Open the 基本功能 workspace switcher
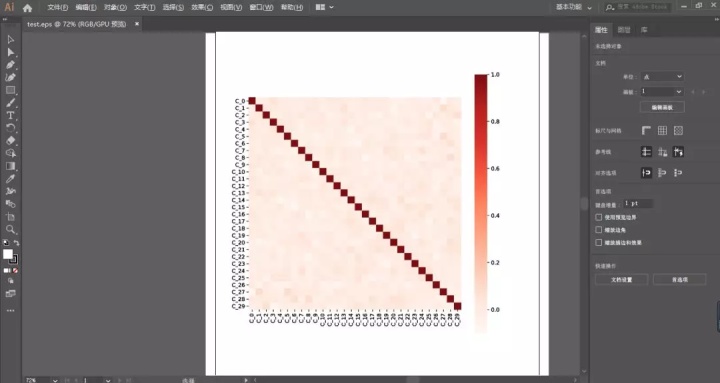The height and width of the screenshot is (383, 720). point(574,7)
